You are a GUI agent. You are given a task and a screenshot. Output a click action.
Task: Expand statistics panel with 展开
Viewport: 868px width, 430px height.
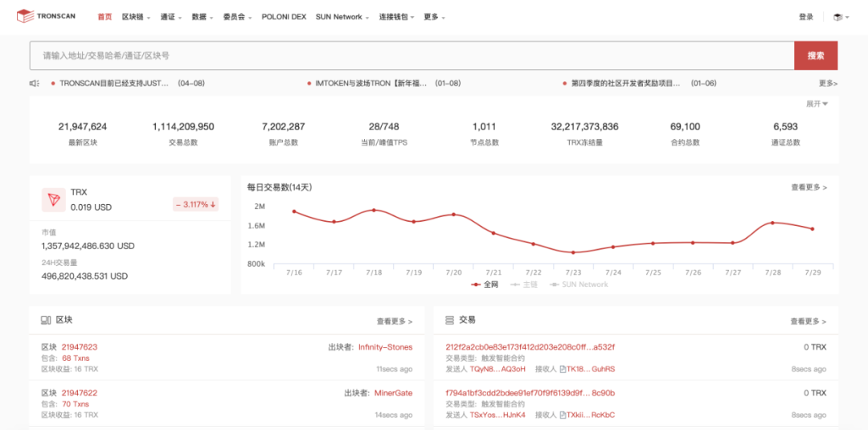coord(817,104)
